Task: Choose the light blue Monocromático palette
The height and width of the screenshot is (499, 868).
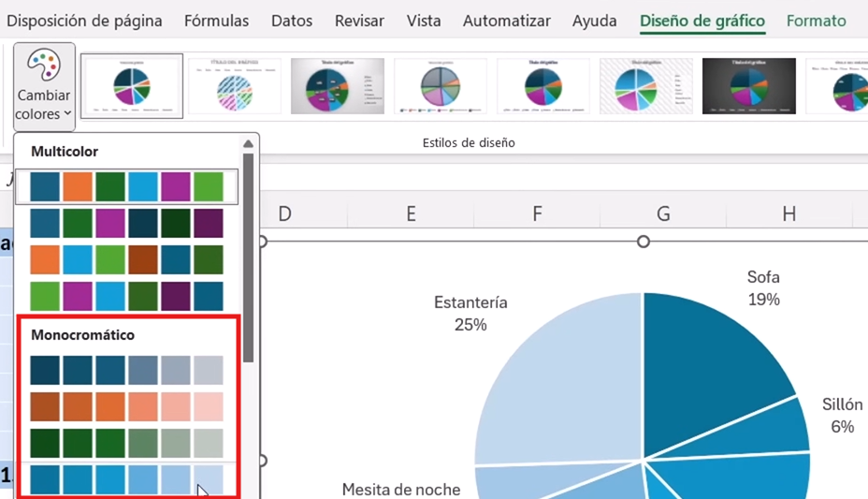Action: [x=127, y=479]
